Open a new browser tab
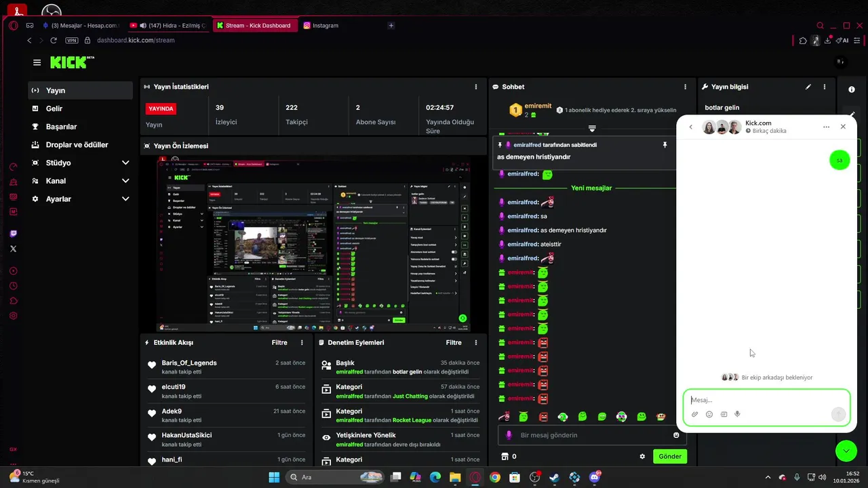 (391, 26)
